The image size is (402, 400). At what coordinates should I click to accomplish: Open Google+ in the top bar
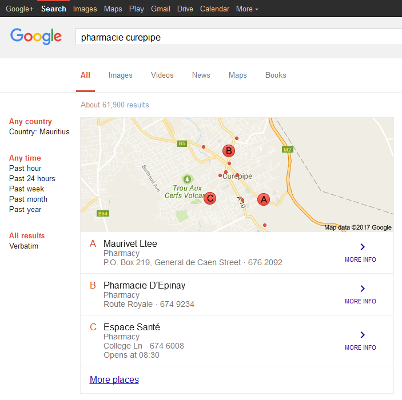tap(19, 9)
